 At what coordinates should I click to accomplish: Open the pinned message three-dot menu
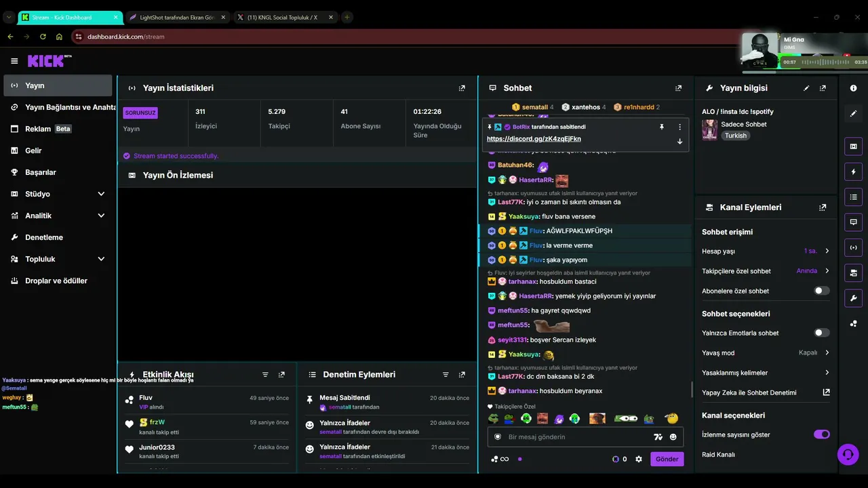tap(679, 127)
